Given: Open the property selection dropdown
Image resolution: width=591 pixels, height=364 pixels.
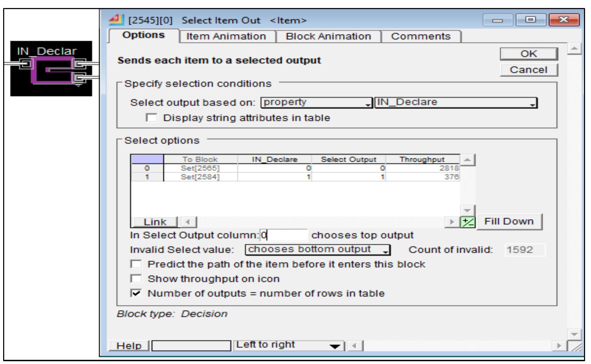Looking at the screenshot, I should [x=317, y=103].
